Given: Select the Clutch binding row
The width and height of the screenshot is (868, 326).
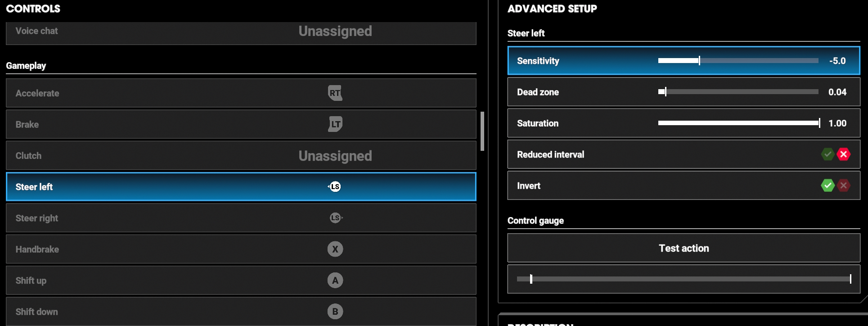Looking at the screenshot, I should 241,155.
